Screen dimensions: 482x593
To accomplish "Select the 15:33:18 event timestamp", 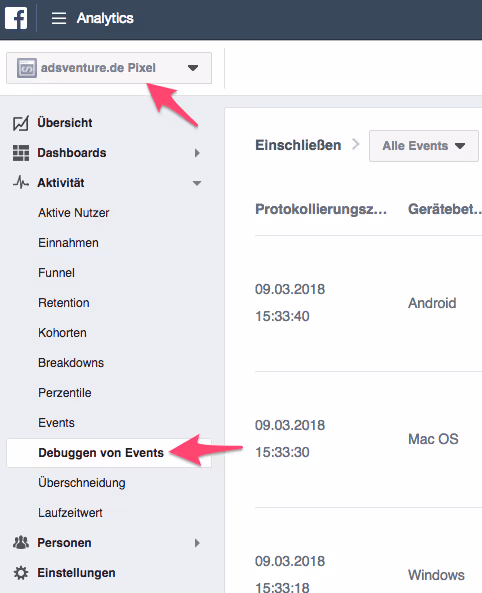I will tap(282, 587).
